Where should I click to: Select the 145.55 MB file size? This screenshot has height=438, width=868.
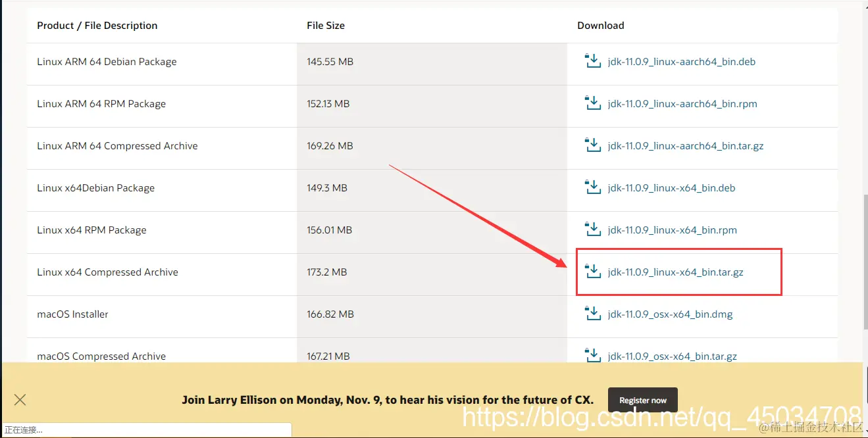pos(330,62)
